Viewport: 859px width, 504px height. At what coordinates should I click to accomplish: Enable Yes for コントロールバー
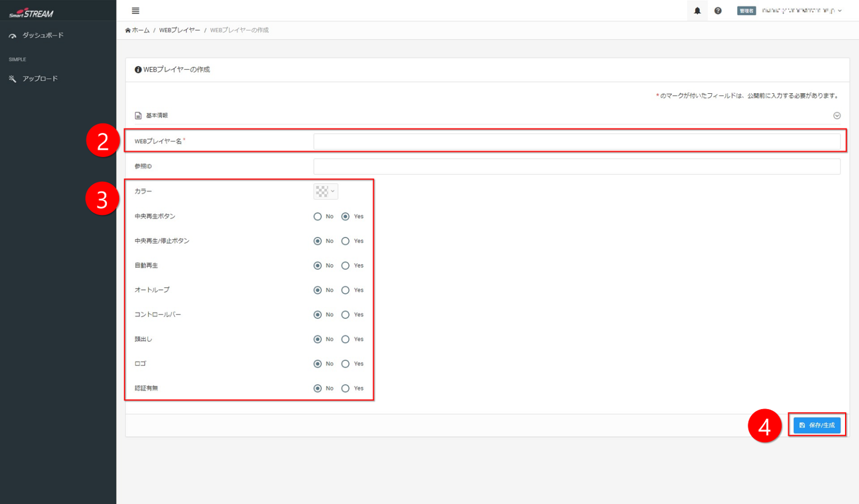pyautogui.click(x=346, y=315)
